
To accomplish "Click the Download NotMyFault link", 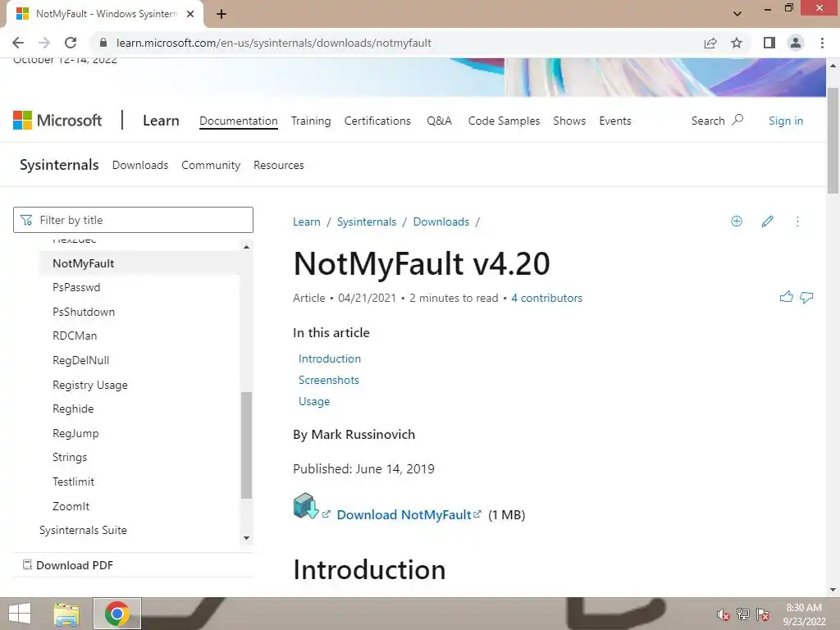I will pyautogui.click(x=404, y=515).
